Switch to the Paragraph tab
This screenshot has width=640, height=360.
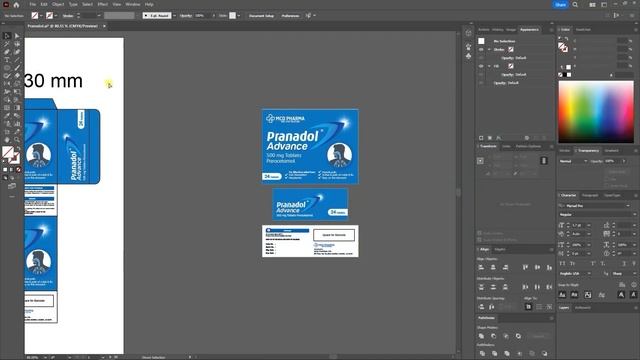pyautogui.click(x=590, y=196)
